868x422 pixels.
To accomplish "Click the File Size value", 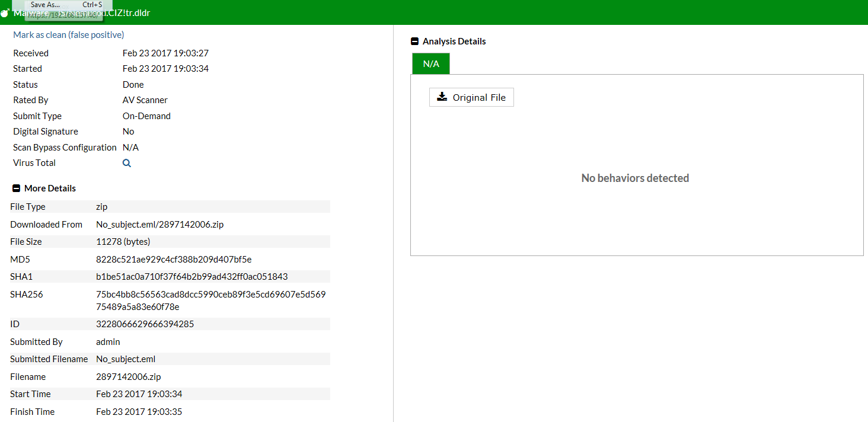I will tap(123, 242).
